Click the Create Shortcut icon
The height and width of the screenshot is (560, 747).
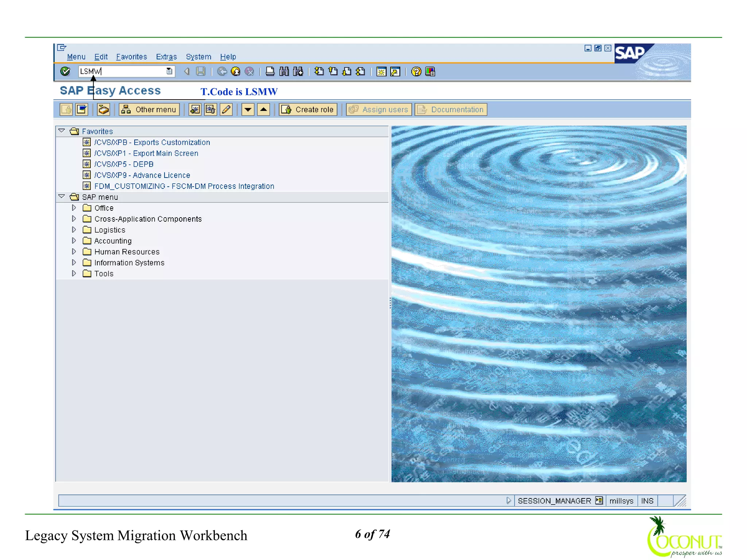click(x=395, y=71)
